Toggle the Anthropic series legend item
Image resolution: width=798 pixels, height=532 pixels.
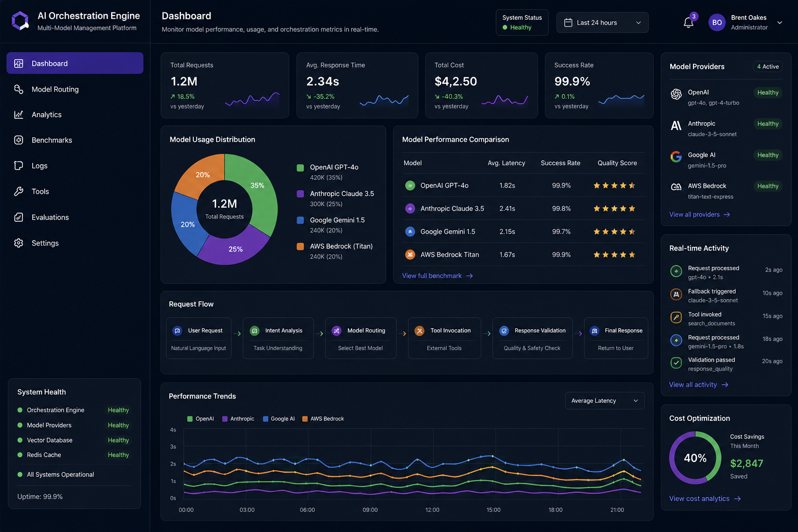tap(238, 419)
